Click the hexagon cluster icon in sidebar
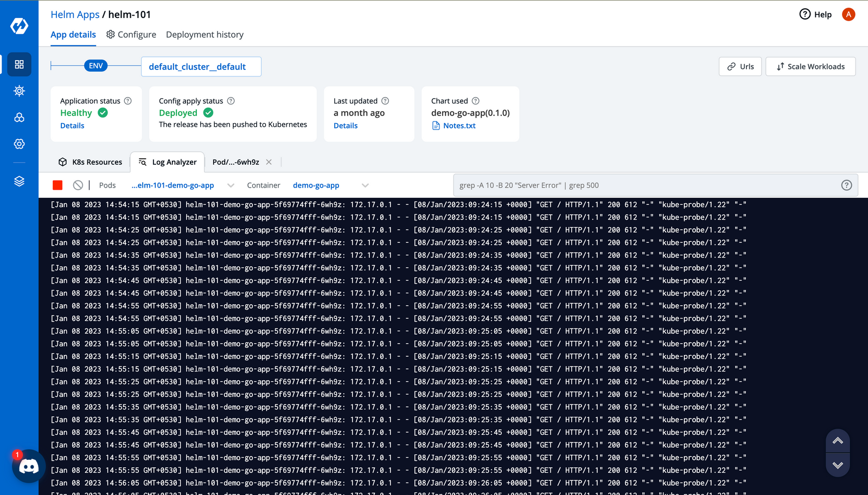This screenshot has height=495, width=868. pos(19,117)
